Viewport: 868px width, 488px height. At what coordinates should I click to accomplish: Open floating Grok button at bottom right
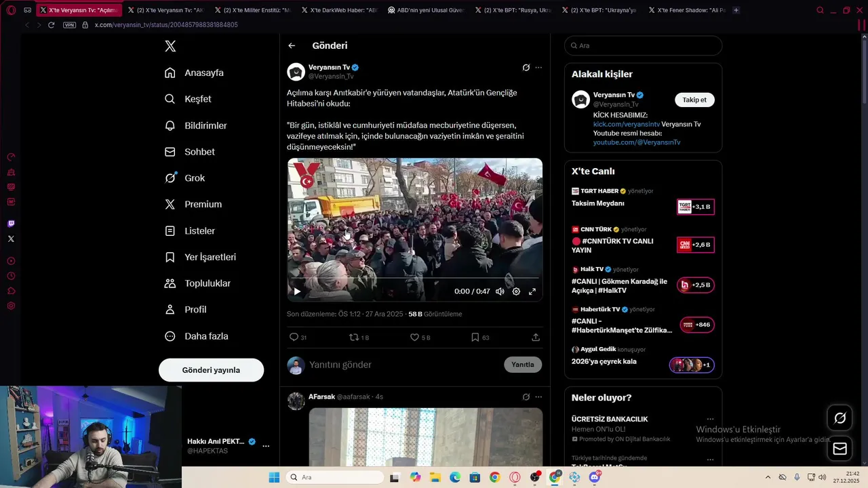pos(840,418)
